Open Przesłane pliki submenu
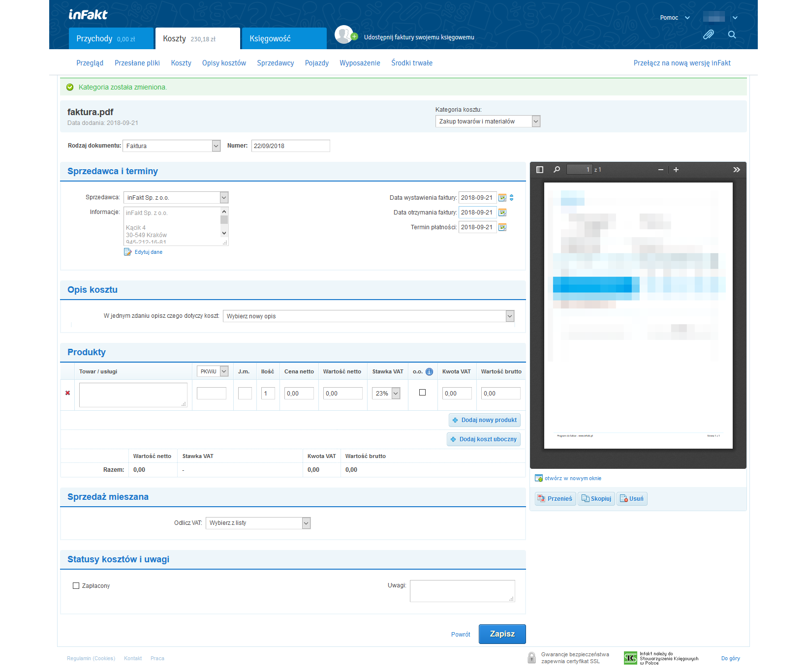Image resolution: width=807 pixels, height=672 pixels. pos(137,63)
